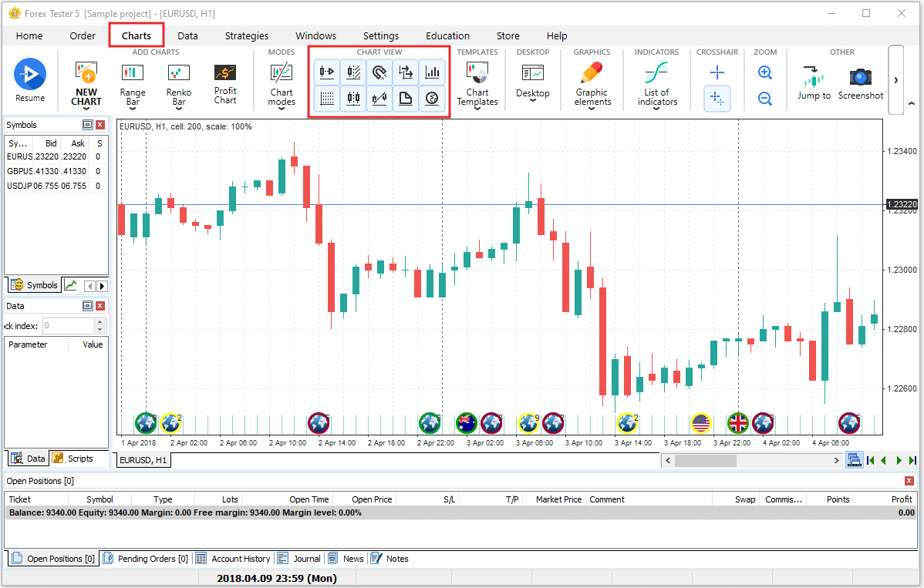Open the Strategies ribbon tab
The width and height of the screenshot is (924, 588).
(x=247, y=35)
